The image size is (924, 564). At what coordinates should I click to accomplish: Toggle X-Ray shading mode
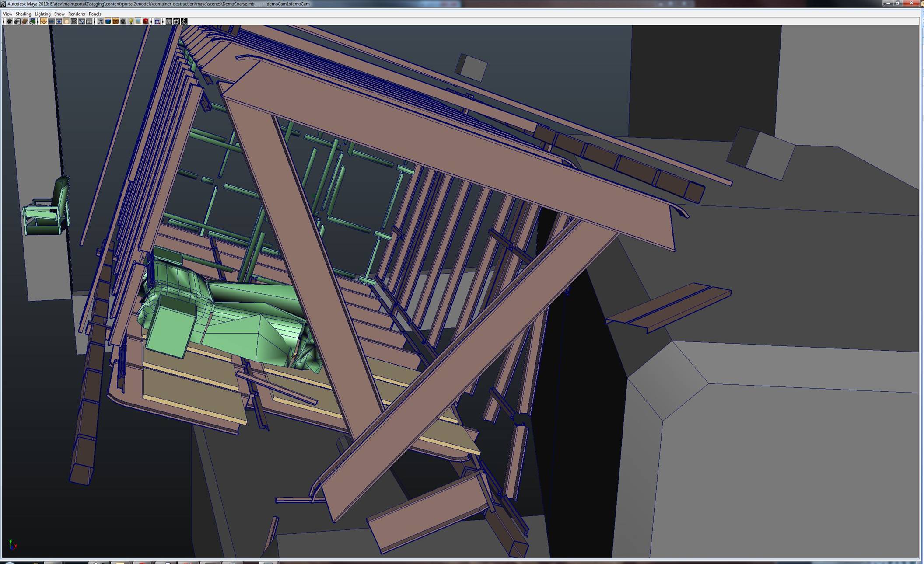[x=169, y=21]
